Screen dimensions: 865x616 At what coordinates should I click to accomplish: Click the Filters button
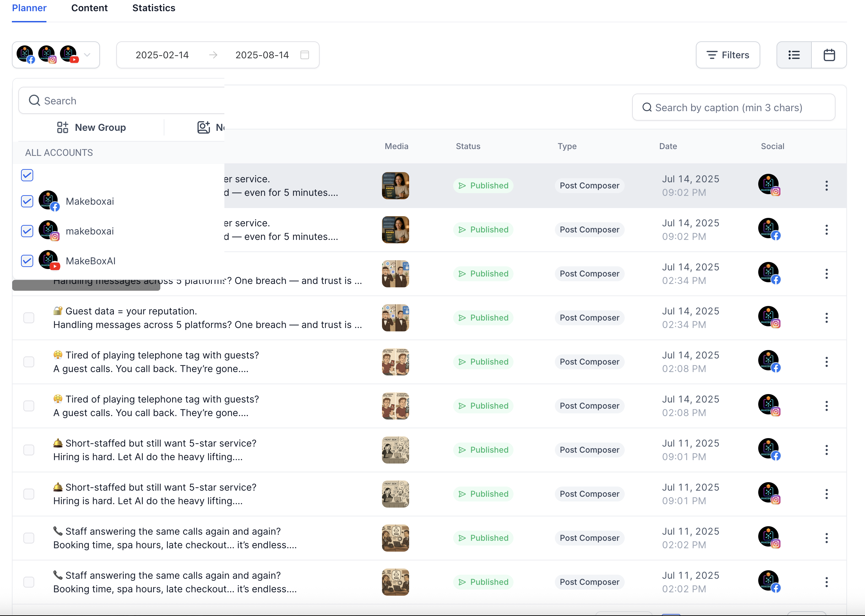pyautogui.click(x=728, y=55)
